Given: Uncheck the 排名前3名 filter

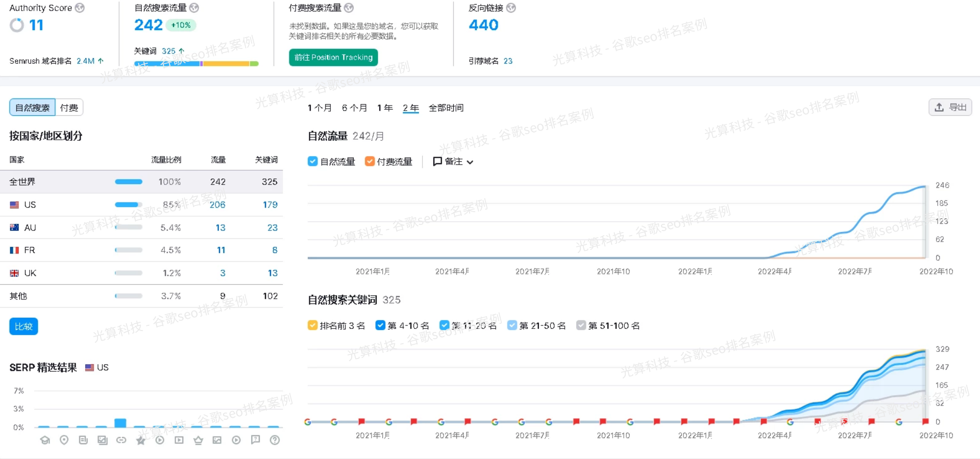Looking at the screenshot, I should click(312, 325).
